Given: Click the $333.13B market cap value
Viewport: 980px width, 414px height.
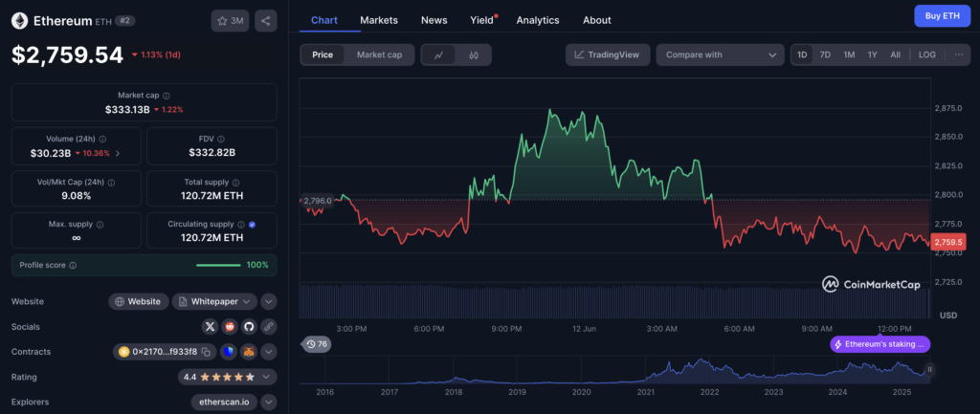Looking at the screenshot, I should [x=127, y=109].
